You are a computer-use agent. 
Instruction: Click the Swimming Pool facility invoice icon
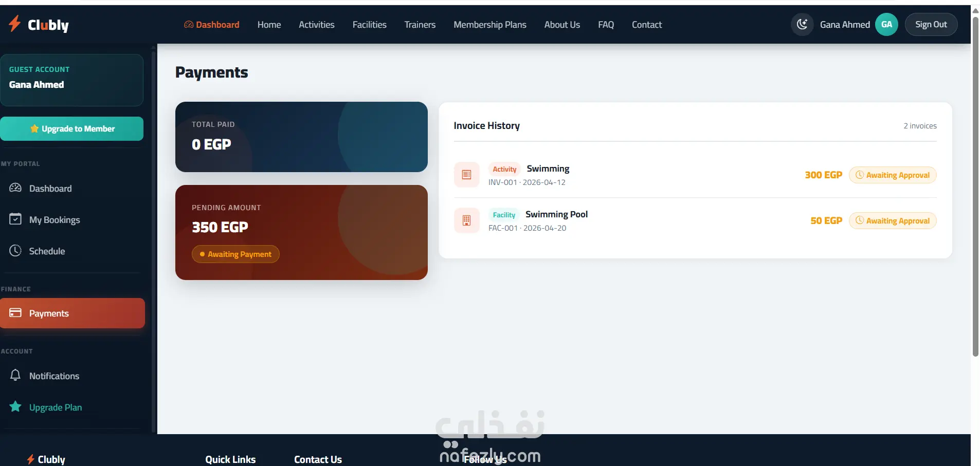point(466,220)
